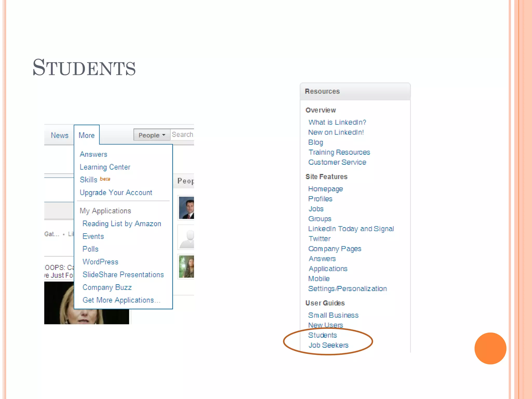
Task: Click the Search input field
Action: (182, 135)
